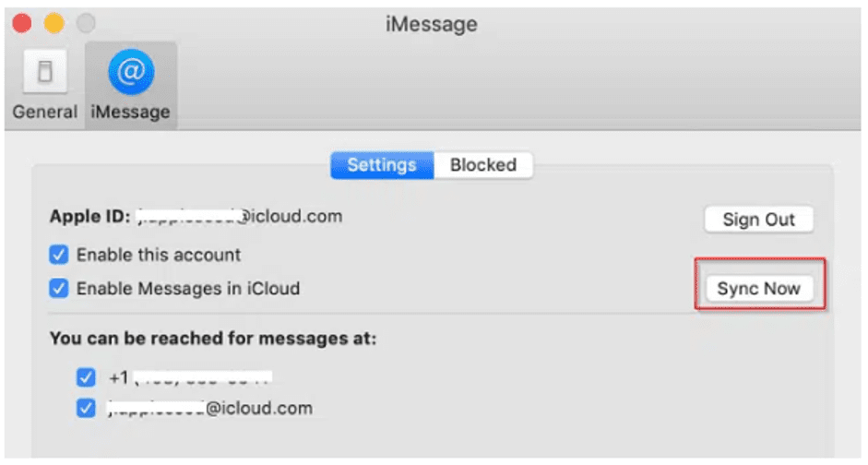Screen dimensions: 868x465
Task: Toggle the Enable Messages in iCloud checkbox
Action: pyautogui.click(x=59, y=289)
